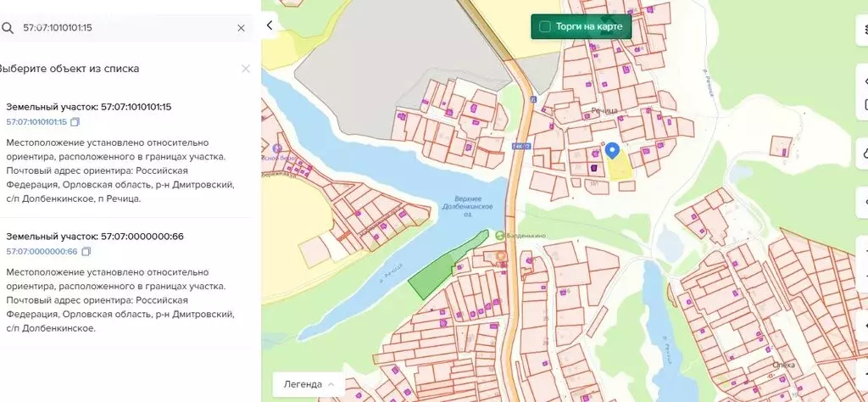Image resolution: width=868 pixels, height=402 pixels.
Task: Clear the search field with the X
Action: pos(241,28)
